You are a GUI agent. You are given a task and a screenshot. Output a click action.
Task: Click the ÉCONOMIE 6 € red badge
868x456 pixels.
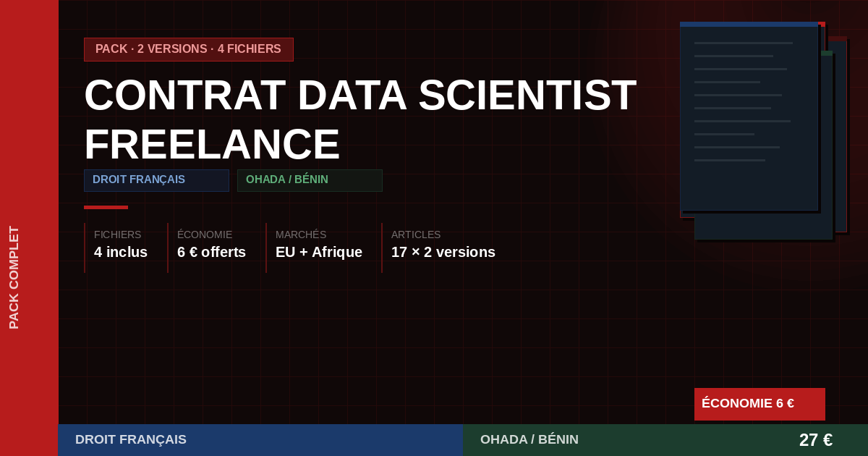(759, 404)
